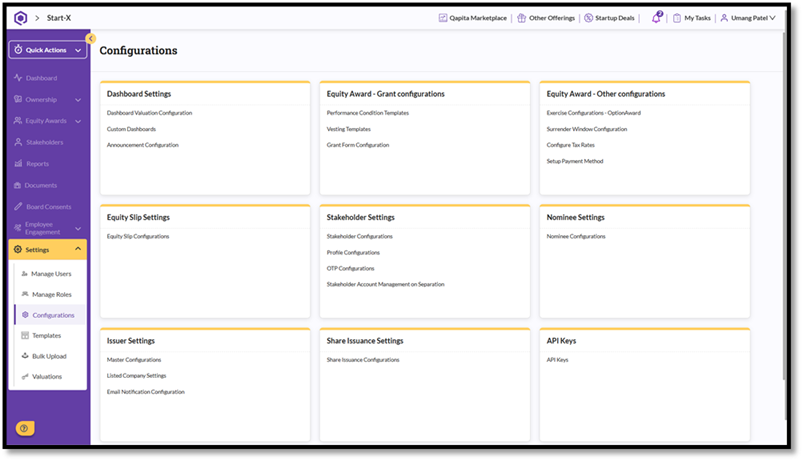This screenshot has height=461, width=803.
Task: Open Nominee Configurations link
Action: 576,236
